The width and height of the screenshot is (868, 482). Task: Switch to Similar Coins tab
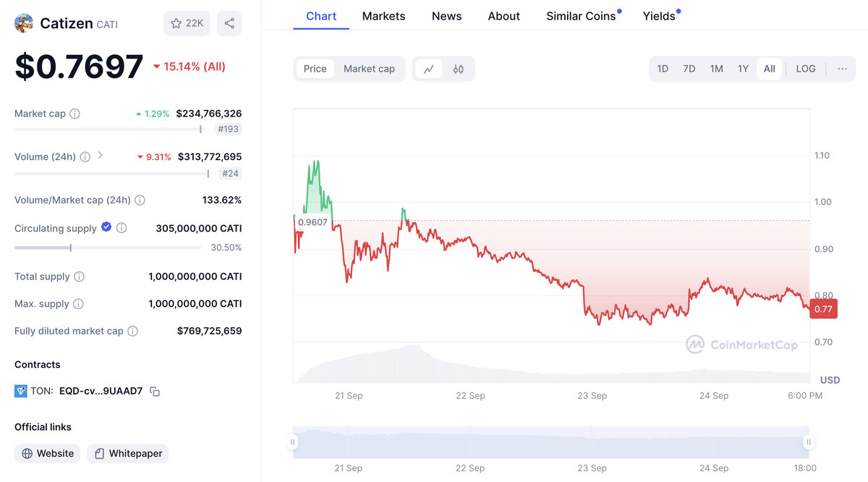click(x=581, y=16)
